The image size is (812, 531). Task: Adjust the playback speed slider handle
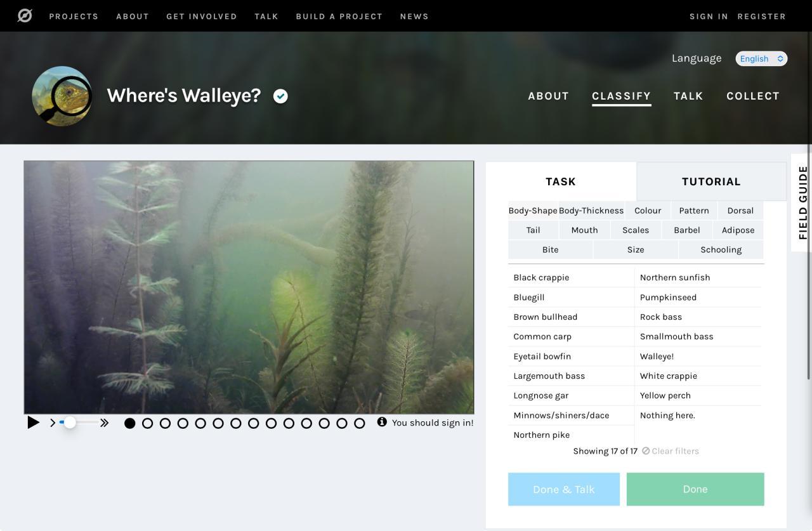70,423
